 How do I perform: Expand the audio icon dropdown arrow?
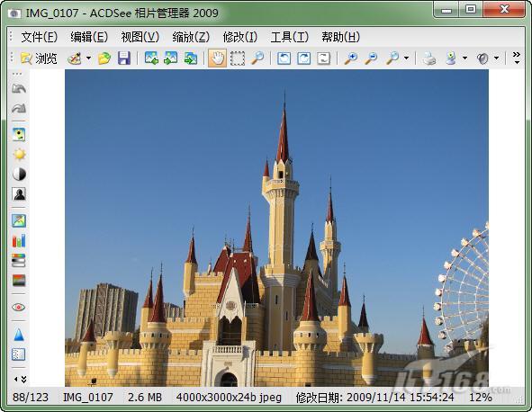pyautogui.click(x=496, y=58)
